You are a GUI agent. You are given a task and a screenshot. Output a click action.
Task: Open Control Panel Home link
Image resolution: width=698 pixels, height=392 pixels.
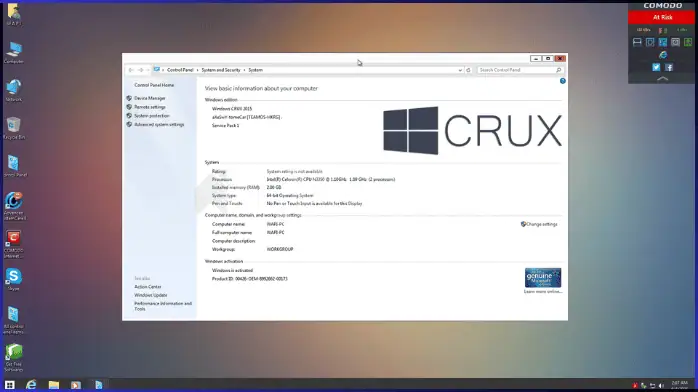[154, 85]
